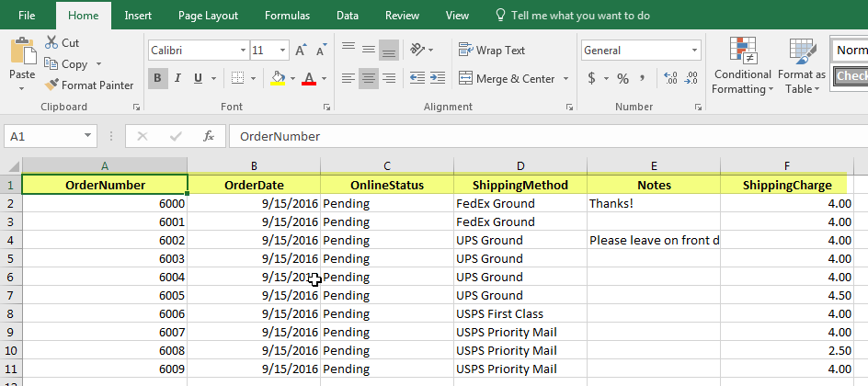Click the Select All corner triangle
Viewport: 868px width, 386px height.
click(13, 166)
